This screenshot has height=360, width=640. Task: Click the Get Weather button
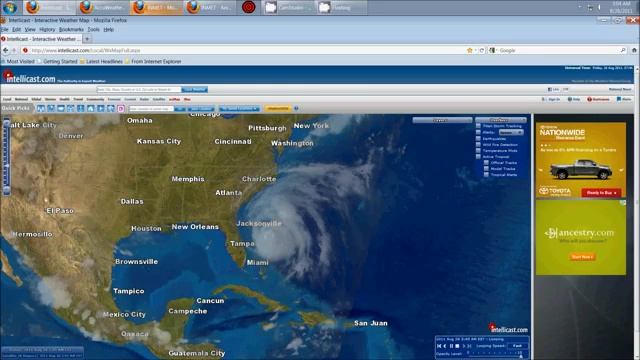195,89
